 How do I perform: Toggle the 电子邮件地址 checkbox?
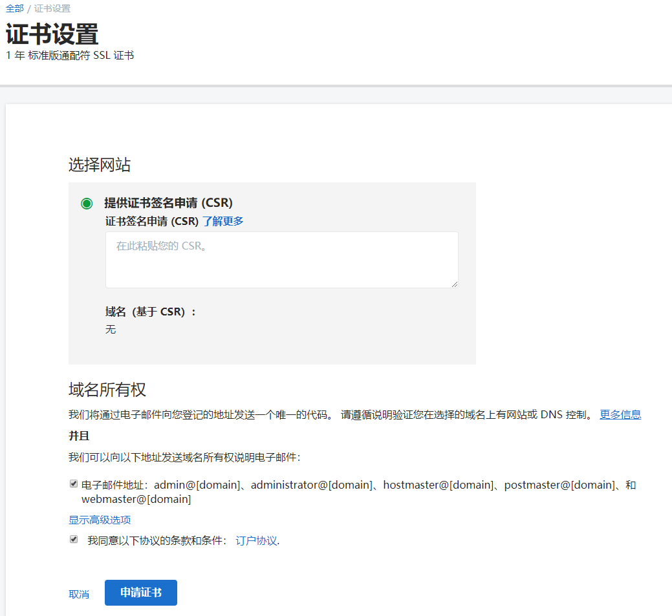74,483
